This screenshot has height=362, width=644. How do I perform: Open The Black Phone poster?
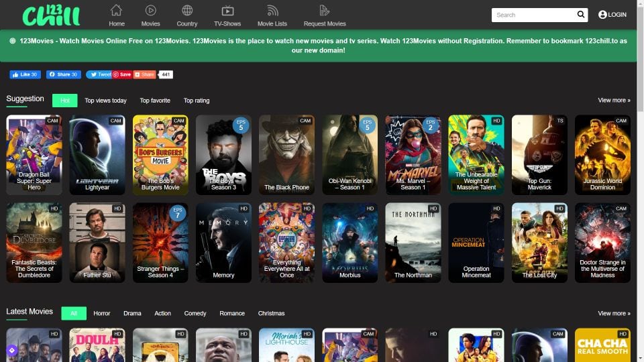(x=286, y=155)
